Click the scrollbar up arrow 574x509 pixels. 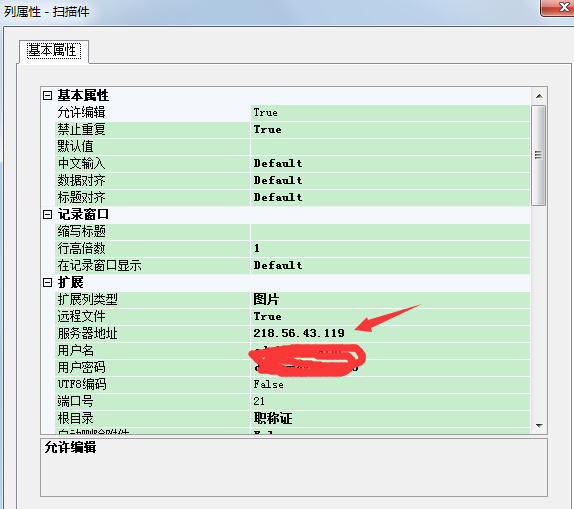(539, 96)
